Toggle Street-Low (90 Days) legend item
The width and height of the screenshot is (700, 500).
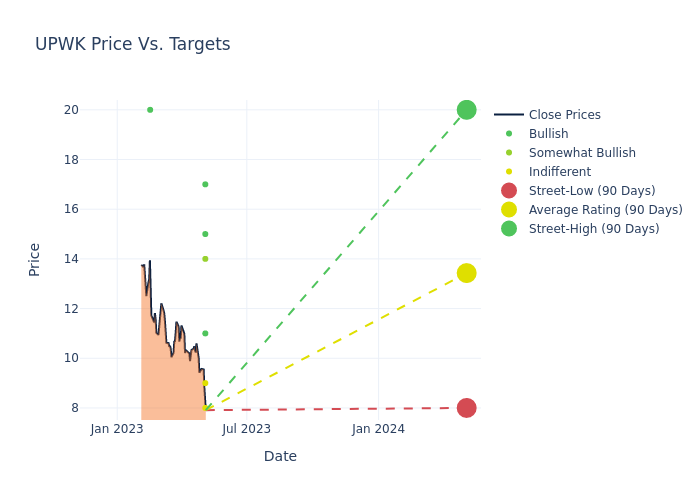592,191
